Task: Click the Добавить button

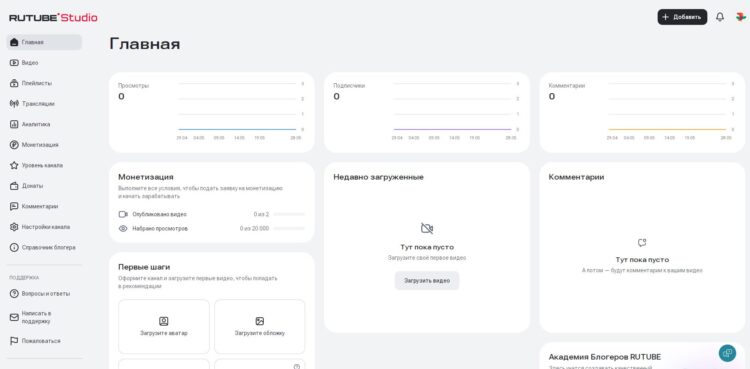Action: coord(682,17)
